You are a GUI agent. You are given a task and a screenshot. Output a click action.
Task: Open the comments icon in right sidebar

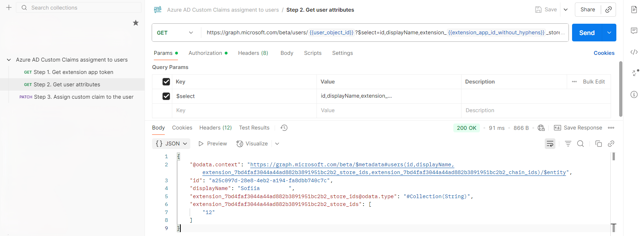[x=634, y=31]
